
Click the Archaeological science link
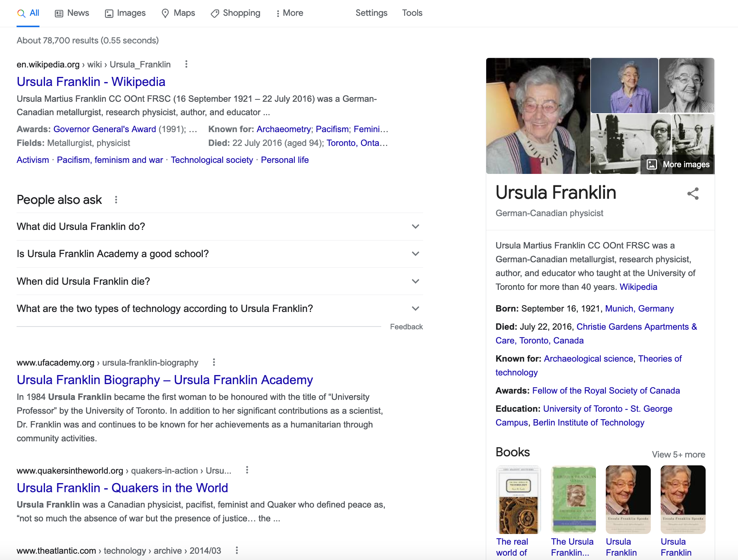tap(588, 359)
